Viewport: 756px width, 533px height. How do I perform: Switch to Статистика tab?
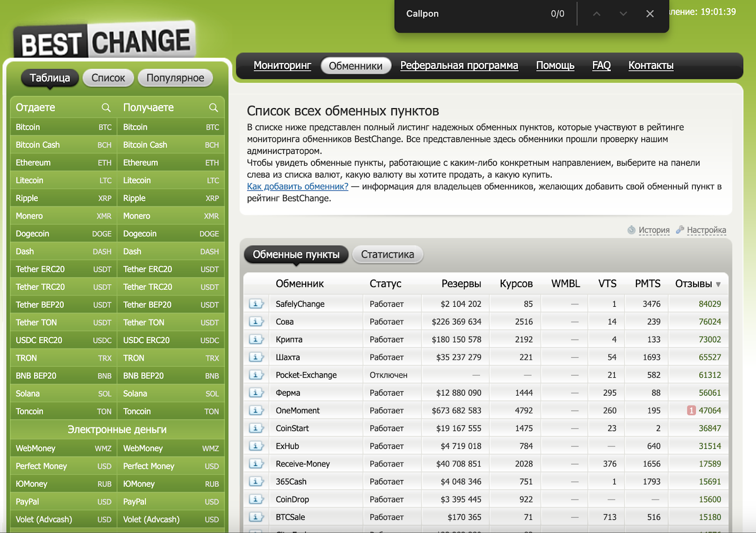[x=387, y=254]
